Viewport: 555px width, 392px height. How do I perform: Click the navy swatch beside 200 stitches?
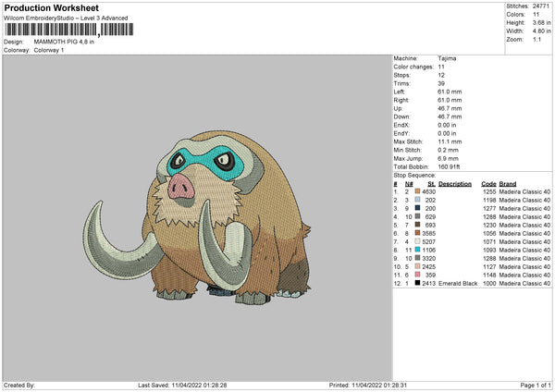417,208
